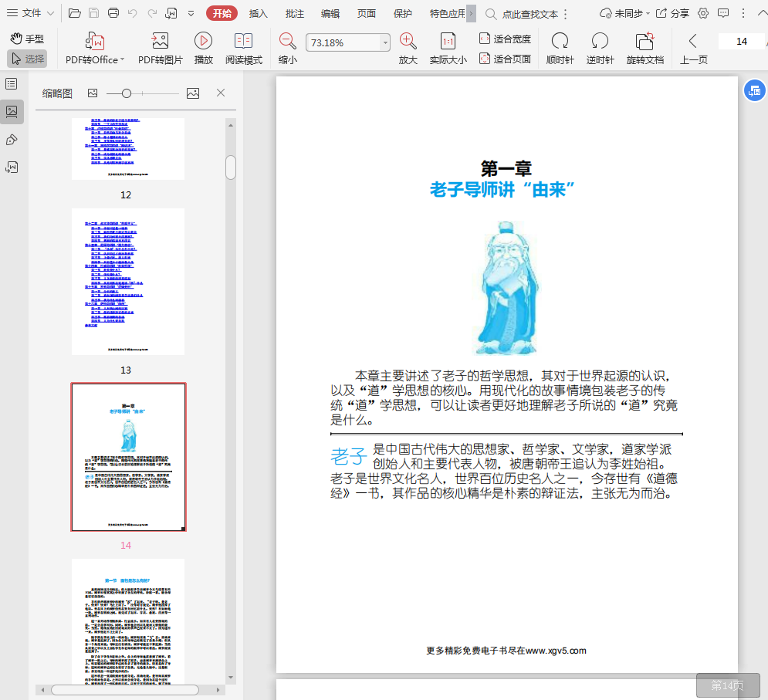Click the PDF转Office conversion icon
The image size is (768, 700).
[95, 42]
